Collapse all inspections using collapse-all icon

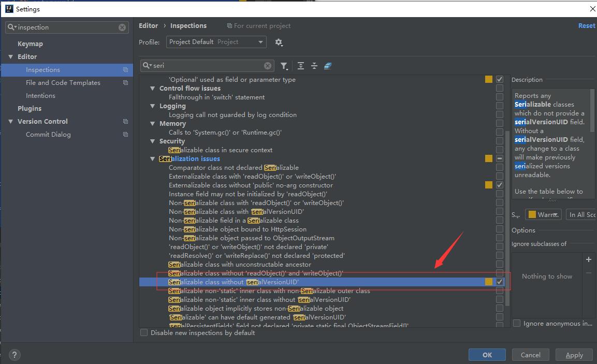314,65
